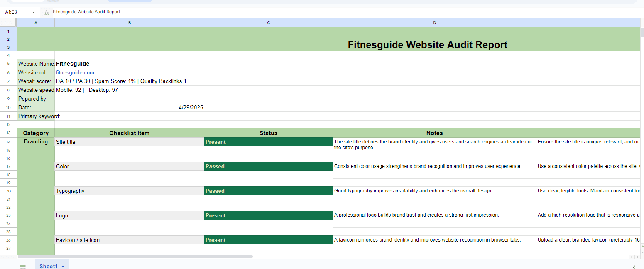Grab the horizontal scrollbar thumb
644x269 pixels.
[x=135, y=257]
